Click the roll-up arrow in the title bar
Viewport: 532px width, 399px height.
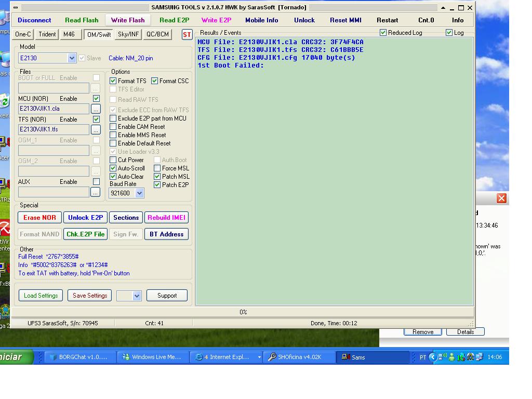[x=443, y=7]
